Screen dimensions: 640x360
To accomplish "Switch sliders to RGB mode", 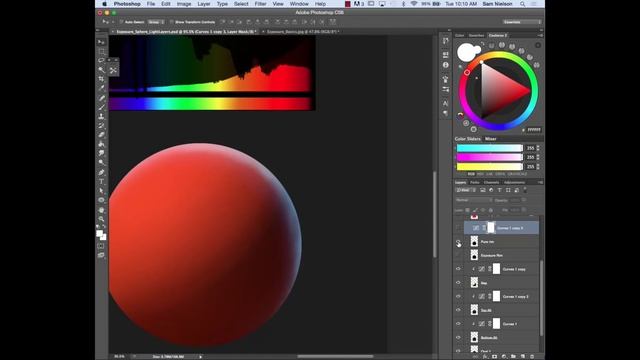I will [x=471, y=174].
